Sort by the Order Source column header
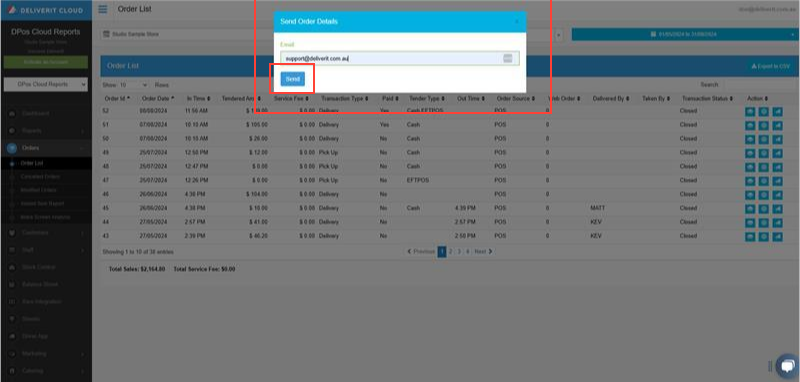 (516, 98)
